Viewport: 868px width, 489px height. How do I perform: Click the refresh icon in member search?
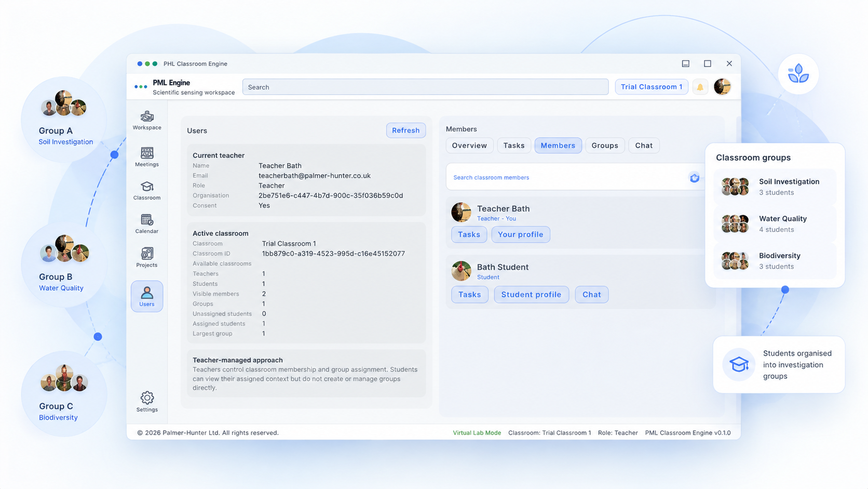pos(694,178)
